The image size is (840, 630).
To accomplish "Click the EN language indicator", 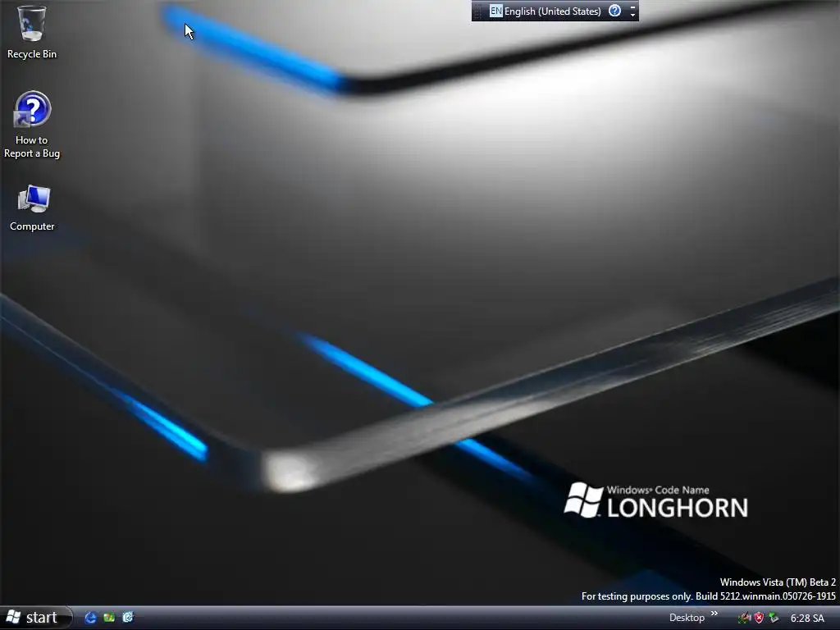I will click(x=496, y=11).
